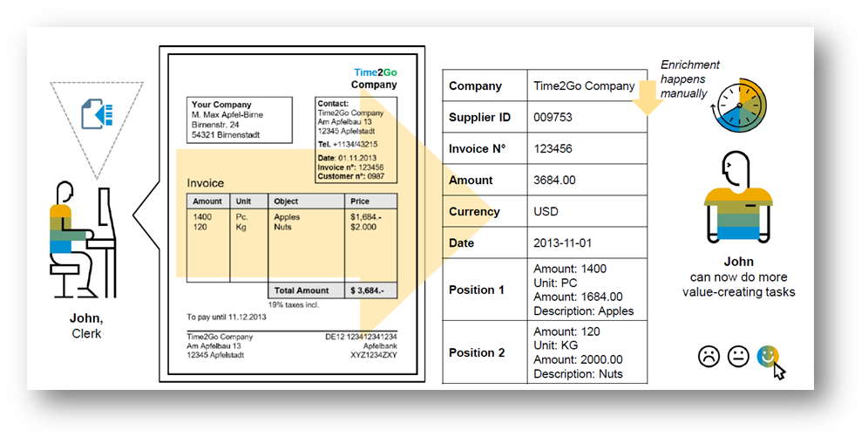Viewport: 868px width, 444px height.
Task: Click the John person figure on right
Action: pos(739,201)
